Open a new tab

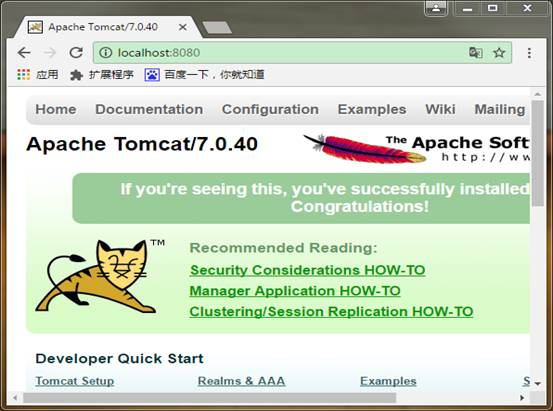[x=217, y=28]
